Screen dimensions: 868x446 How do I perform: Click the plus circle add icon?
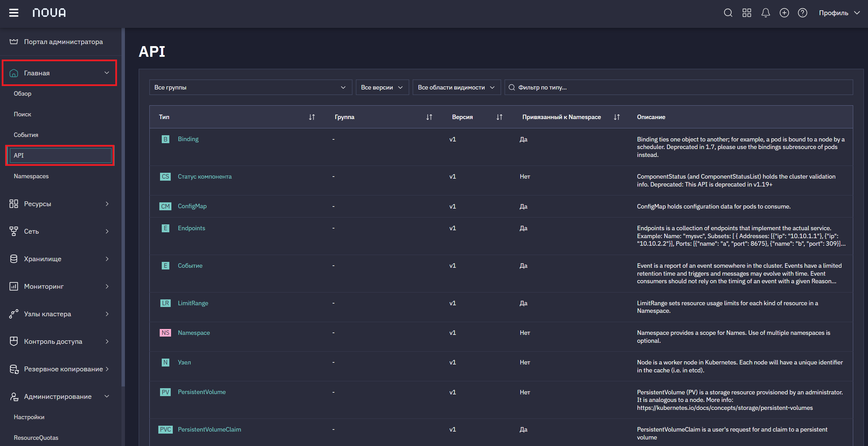click(x=784, y=13)
